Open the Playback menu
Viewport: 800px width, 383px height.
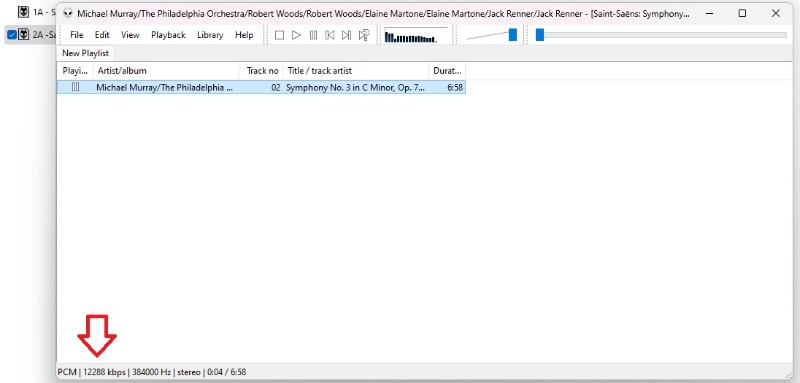pyautogui.click(x=168, y=35)
